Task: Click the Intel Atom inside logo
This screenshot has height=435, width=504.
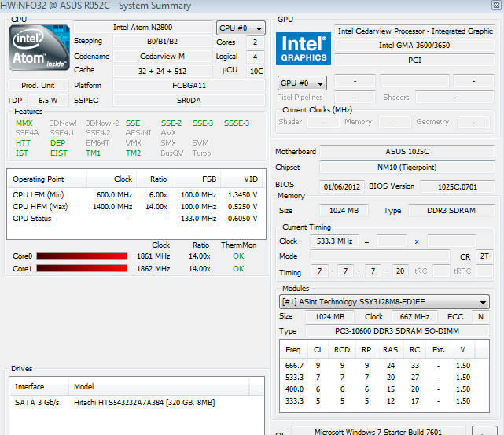Action: coord(39,47)
